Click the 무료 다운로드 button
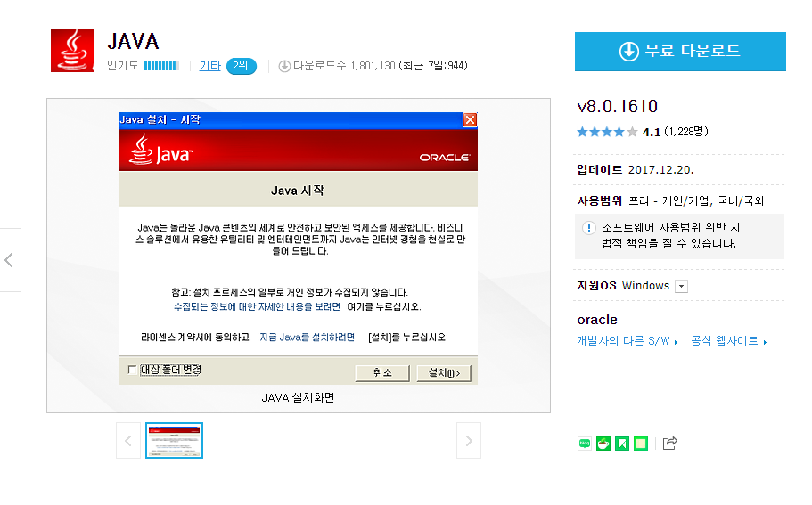Viewport: 812px width, 505px height. click(680, 52)
